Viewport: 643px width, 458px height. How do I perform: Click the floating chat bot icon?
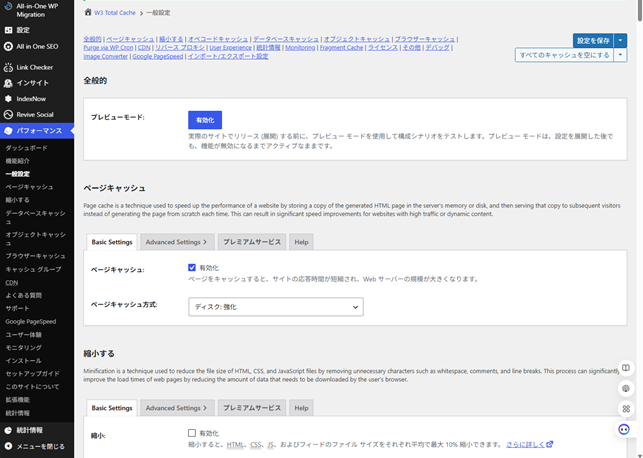624,429
